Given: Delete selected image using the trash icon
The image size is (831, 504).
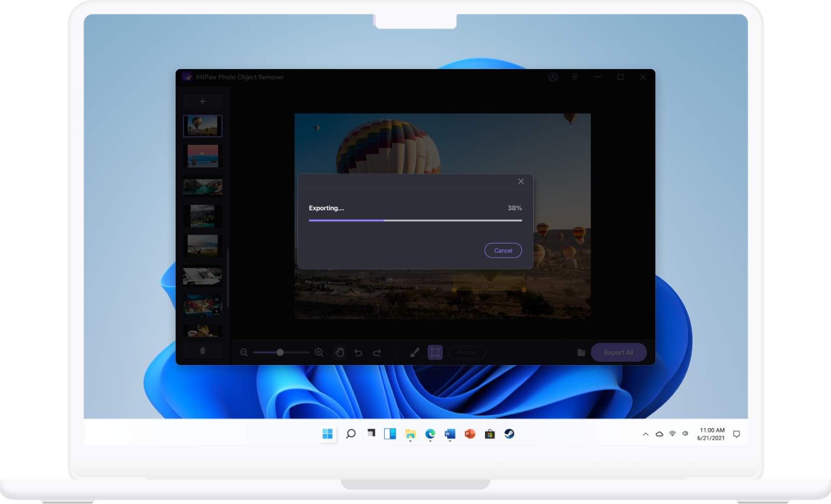Looking at the screenshot, I should 203,351.
